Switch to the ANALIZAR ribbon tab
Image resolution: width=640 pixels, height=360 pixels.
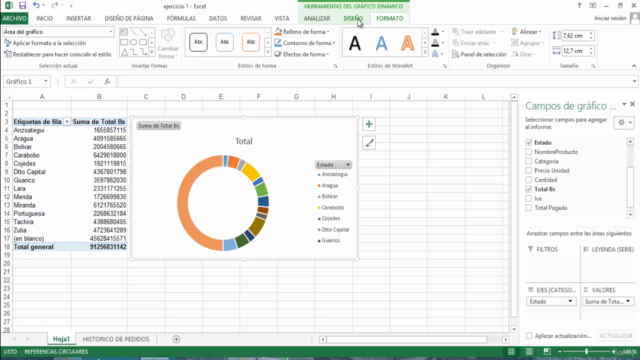317,18
